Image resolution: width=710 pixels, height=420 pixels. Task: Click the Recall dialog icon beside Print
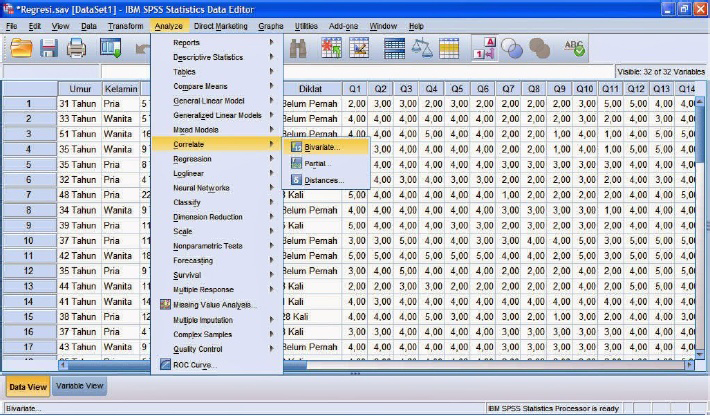point(110,47)
